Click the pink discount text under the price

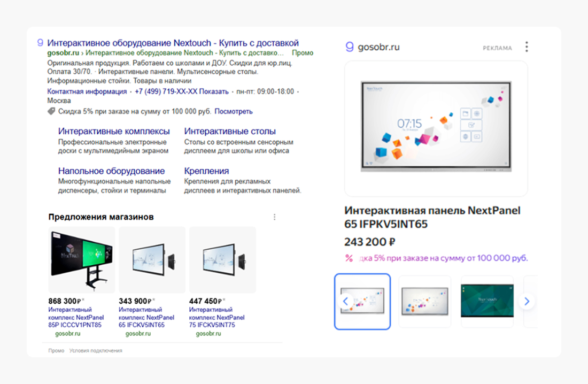(443, 258)
